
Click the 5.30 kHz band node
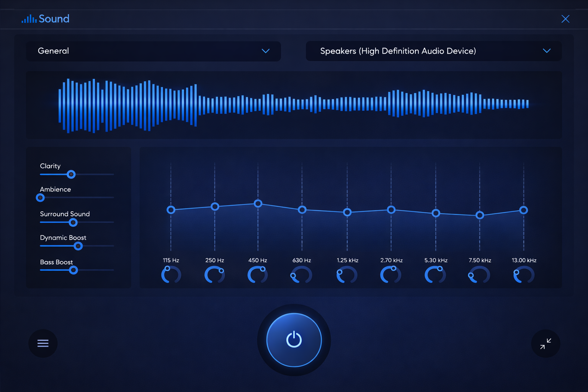(x=436, y=213)
